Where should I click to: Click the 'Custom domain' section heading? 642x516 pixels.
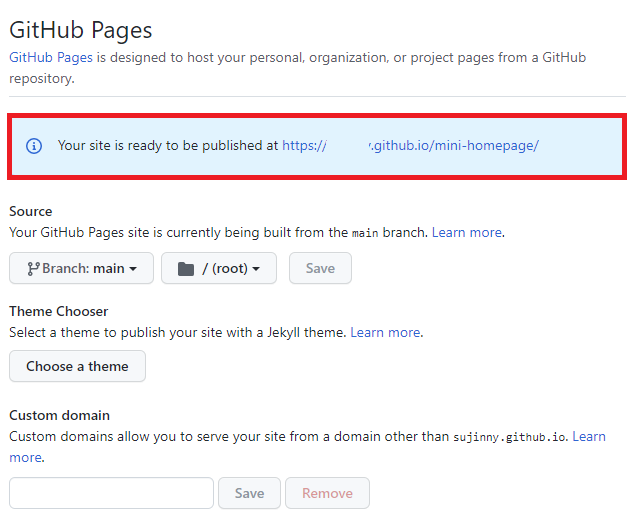pos(59,415)
